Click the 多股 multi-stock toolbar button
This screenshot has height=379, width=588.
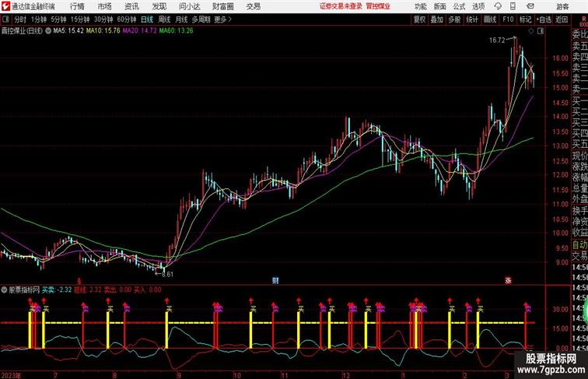pyautogui.click(x=454, y=19)
